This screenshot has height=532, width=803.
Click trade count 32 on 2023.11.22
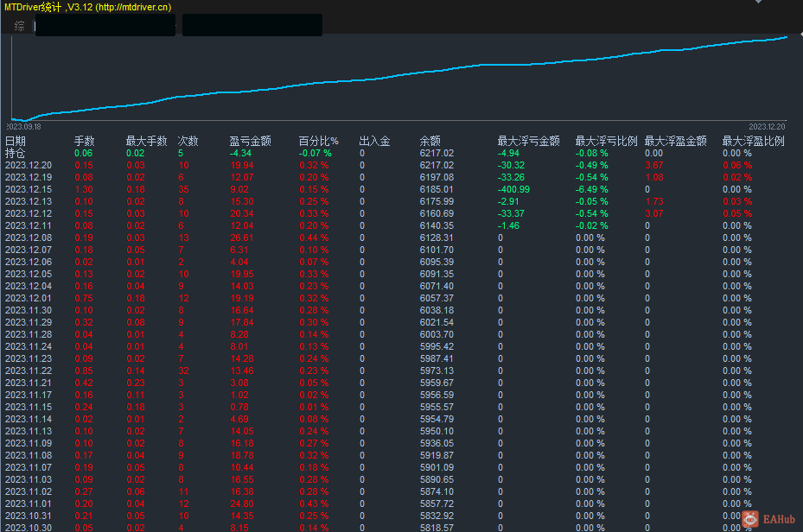(183, 370)
